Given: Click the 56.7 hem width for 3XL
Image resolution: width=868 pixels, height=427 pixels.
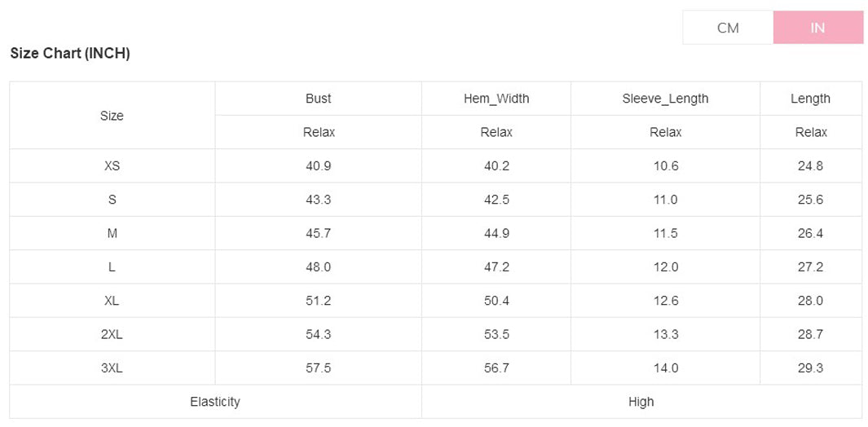Looking at the screenshot, I should point(496,368).
